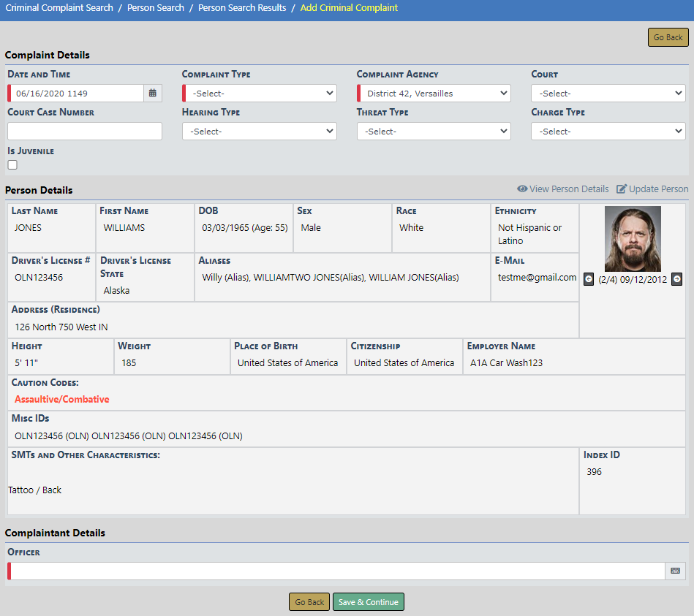Navigate to Person Search breadcrumb
The width and height of the screenshot is (694, 616).
(156, 8)
